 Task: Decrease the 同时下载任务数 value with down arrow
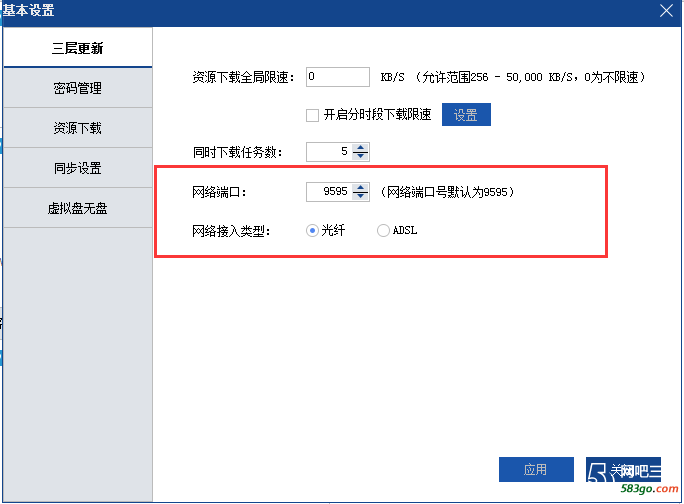[361, 157]
